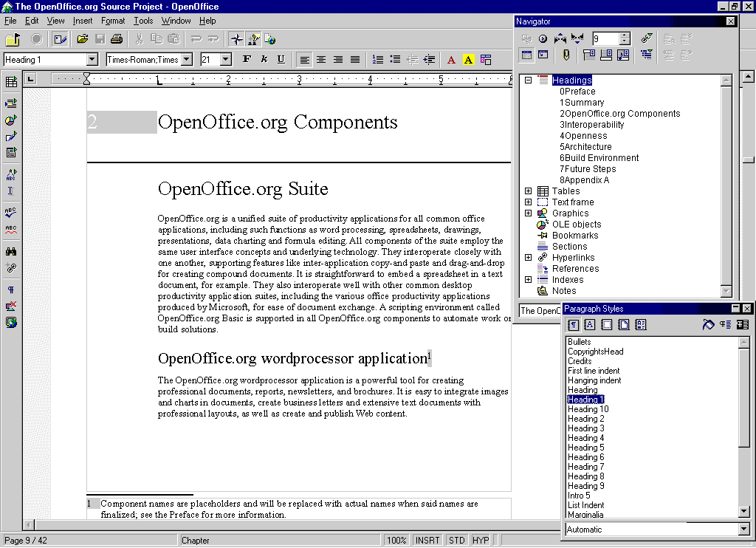The height and width of the screenshot is (548, 756).
Task: Toggle the Navigator compass button
Action: (x=236, y=39)
